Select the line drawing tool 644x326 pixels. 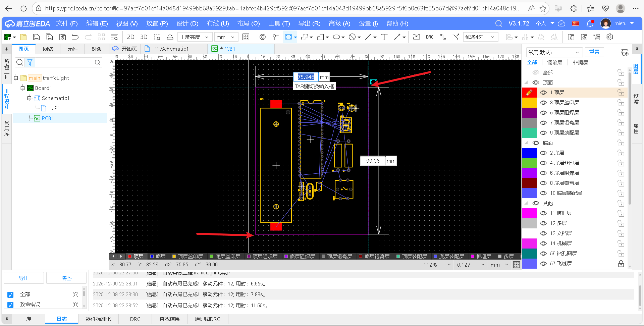tap(368, 37)
